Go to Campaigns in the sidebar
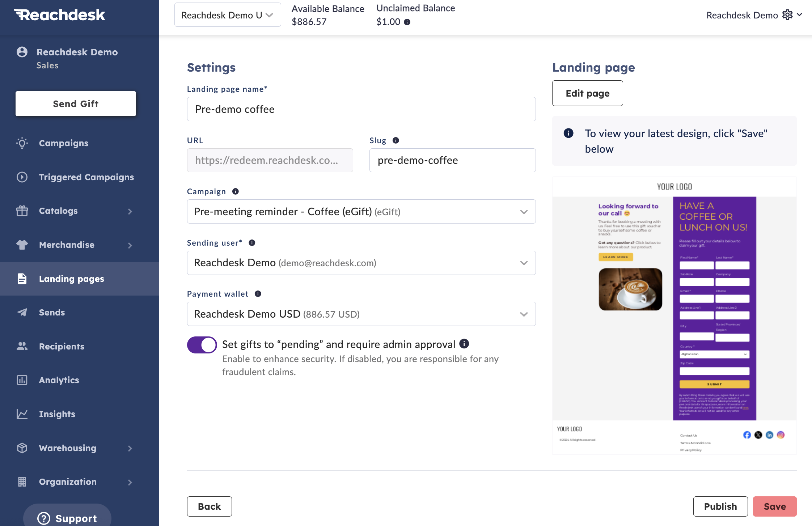812x526 pixels. (x=79, y=143)
